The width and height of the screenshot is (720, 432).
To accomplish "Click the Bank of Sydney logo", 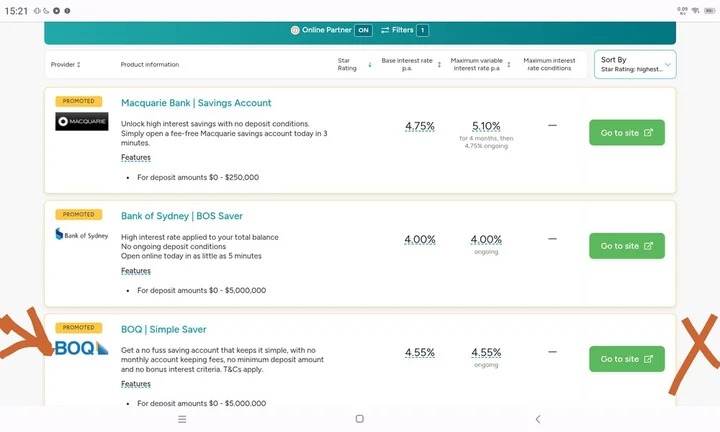I will pos(82,234).
